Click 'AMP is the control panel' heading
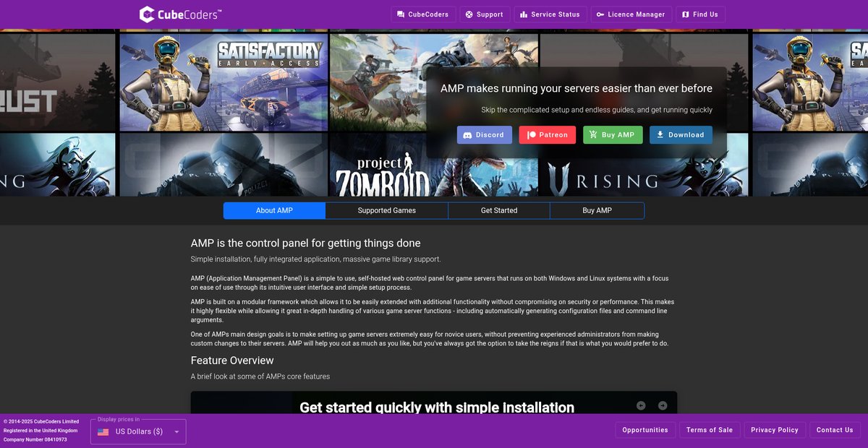This screenshot has width=868, height=448. pyautogui.click(x=306, y=244)
